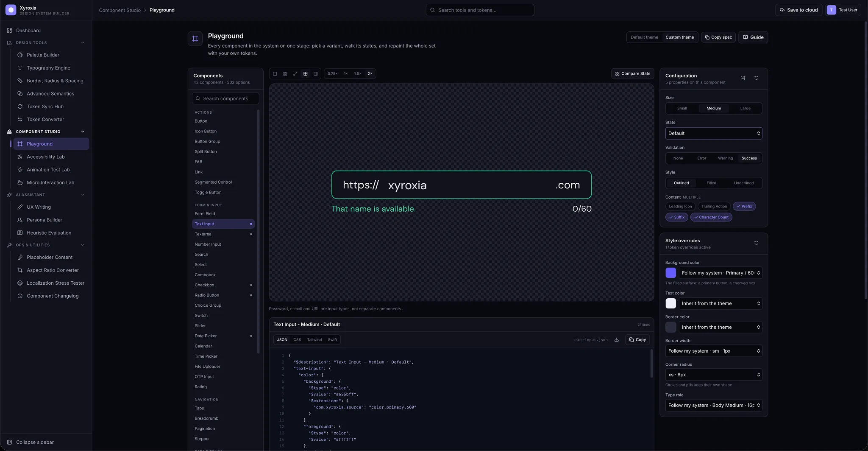Open the State dropdown showing Default
This screenshot has height=451, width=868.
tap(714, 134)
